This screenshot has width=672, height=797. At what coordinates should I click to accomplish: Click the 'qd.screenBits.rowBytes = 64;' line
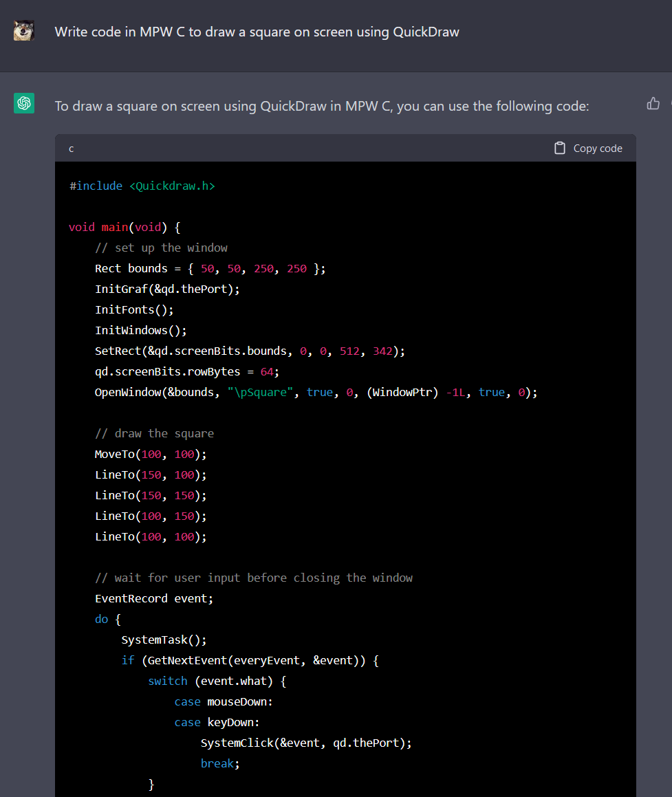187,372
